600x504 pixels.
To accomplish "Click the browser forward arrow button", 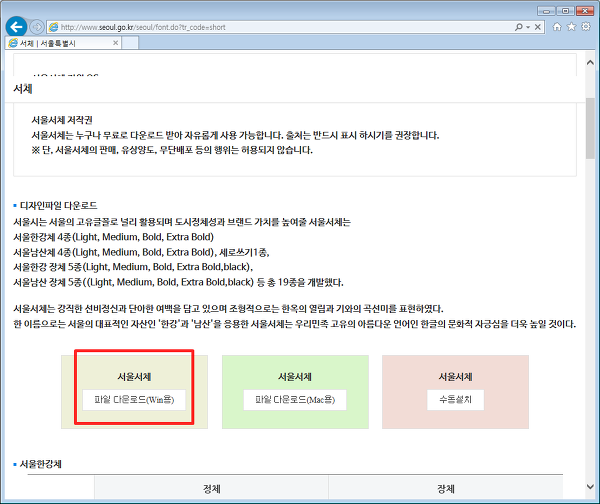I will 37,27.
